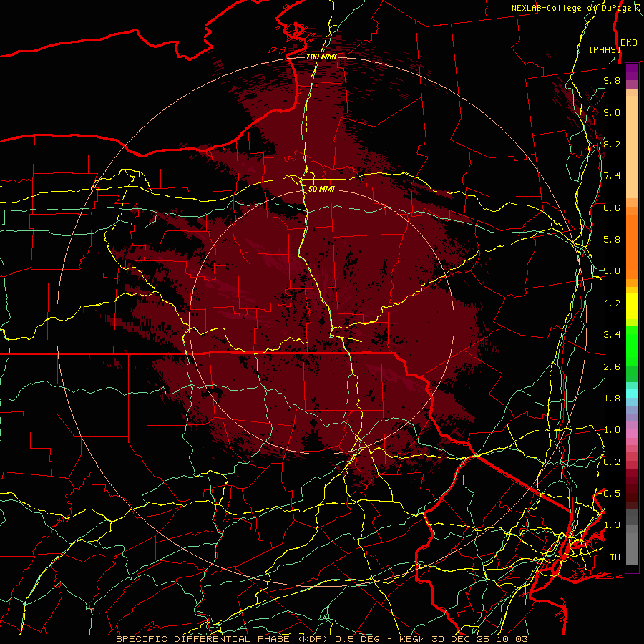Click the 9.0 scale value
Screen dimensions: 644x644
[612, 112]
